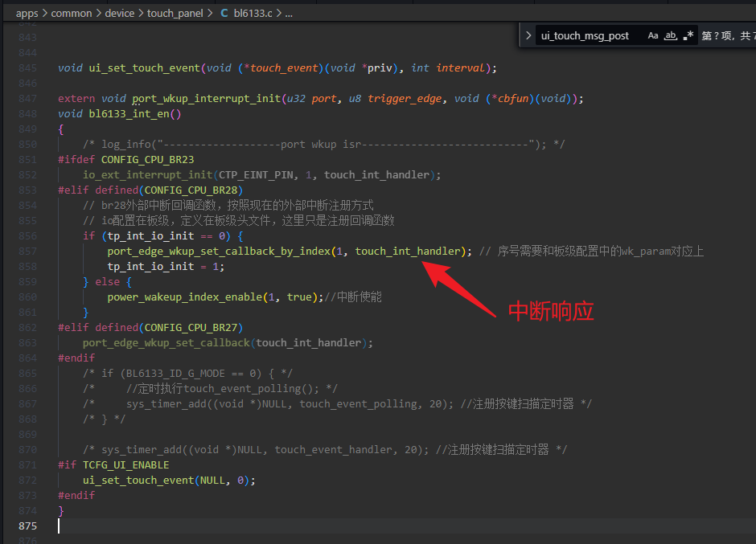Click line number 875 in the gutter

(x=27, y=526)
